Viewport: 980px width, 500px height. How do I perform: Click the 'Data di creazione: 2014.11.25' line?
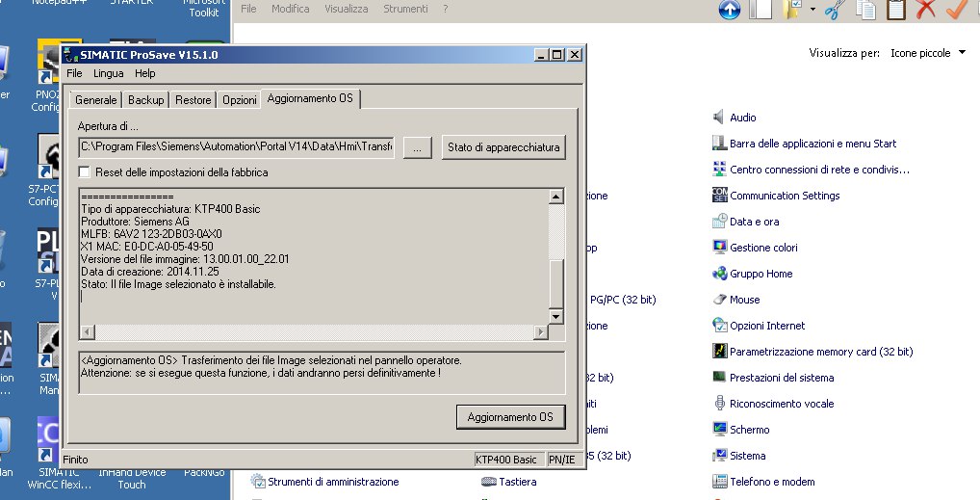pyautogui.click(x=150, y=271)
